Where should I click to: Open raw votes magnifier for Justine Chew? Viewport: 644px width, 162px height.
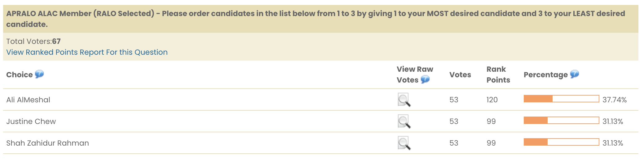pos(404,121)
